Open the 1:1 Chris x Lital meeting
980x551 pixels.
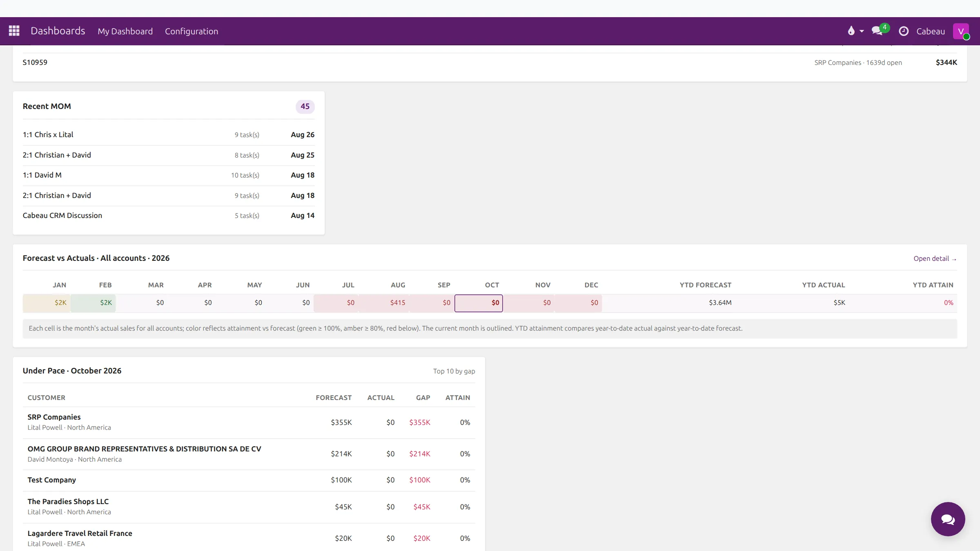tap(169, 135)
